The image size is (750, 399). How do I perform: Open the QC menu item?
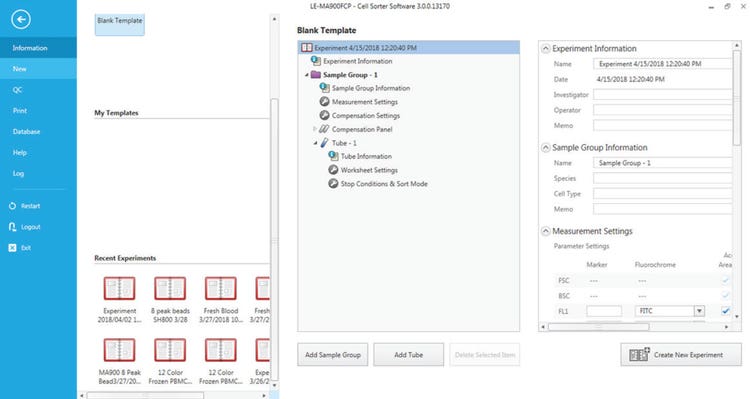click(x=38, y=90)
